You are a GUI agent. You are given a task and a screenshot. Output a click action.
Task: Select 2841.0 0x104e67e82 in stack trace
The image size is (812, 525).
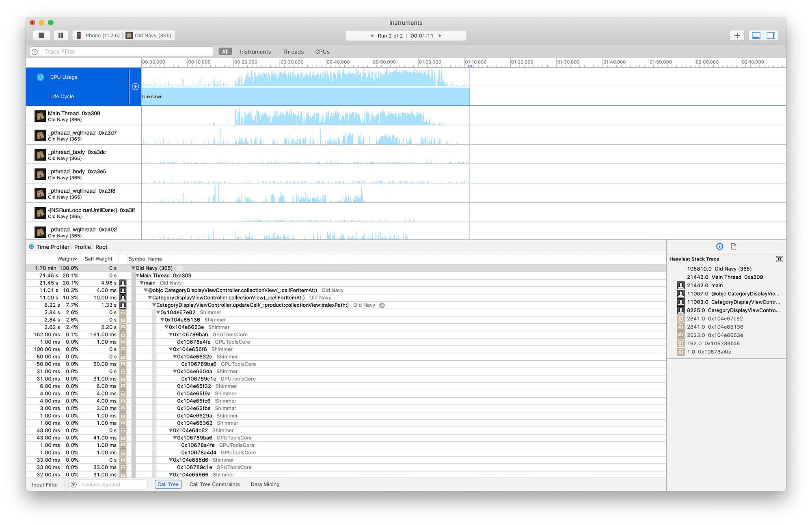click(715, 318)
